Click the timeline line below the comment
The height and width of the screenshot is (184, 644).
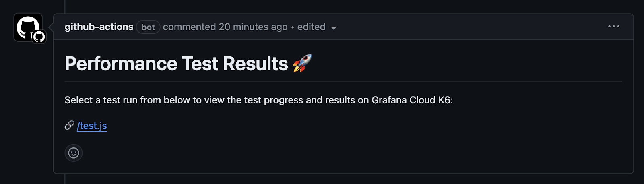[65, 180]
